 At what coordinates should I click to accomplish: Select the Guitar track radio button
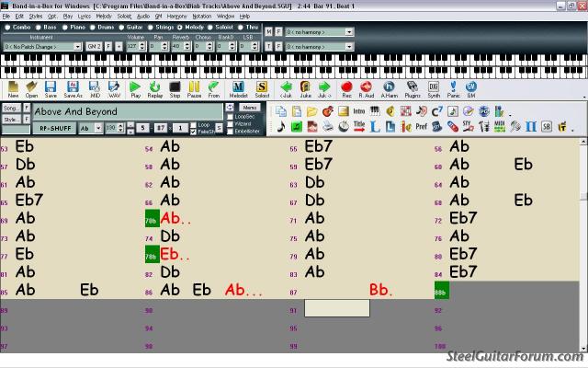pos(121,28)
